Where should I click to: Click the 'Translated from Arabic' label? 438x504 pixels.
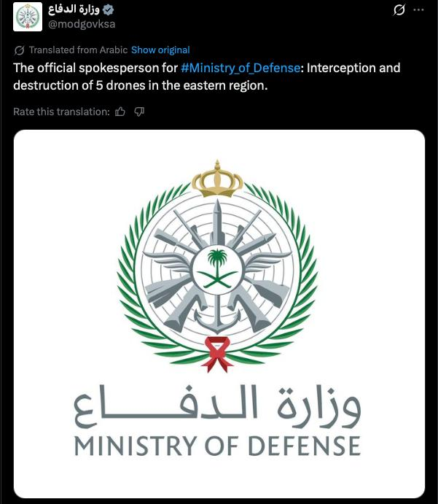78,50
